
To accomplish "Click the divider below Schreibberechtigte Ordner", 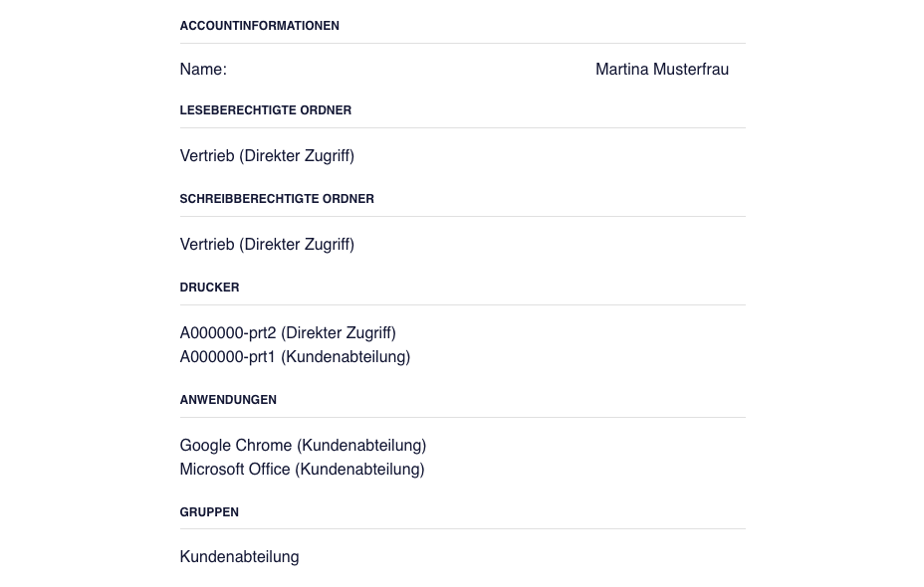I will point(463,217).
